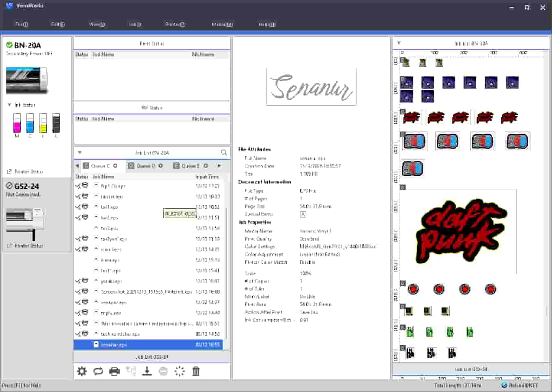
Task: Click the magenta ink level cartridge
Action: tap(17, 123)
